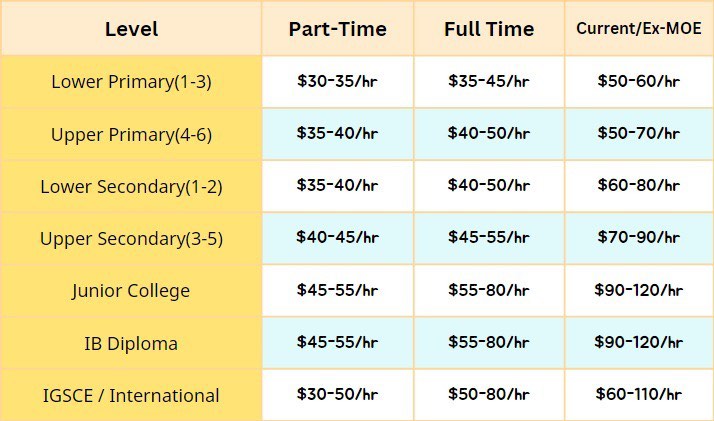The height and width of the screenshot is (421, 714).
Task: Select the Junior College row label
Action: (x=131, y=291)
